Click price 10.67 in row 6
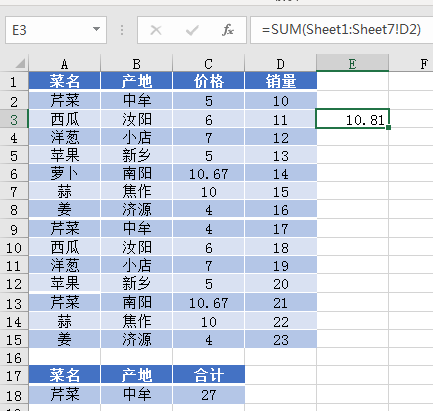This screenshot has height=411, width=433. [208, 173]
